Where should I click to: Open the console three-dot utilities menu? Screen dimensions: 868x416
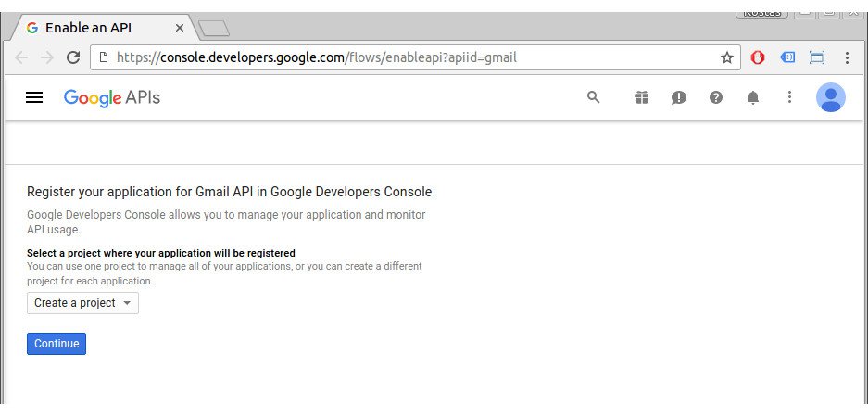point(790,97)
